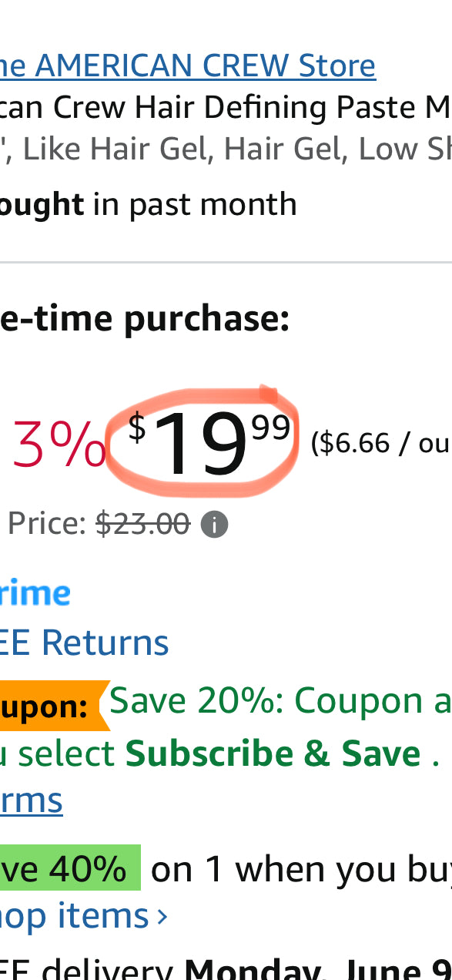The height and width of the screenshot is (980, 452).
Task: Click the green Save 40% badge
Action: (70, 868)
